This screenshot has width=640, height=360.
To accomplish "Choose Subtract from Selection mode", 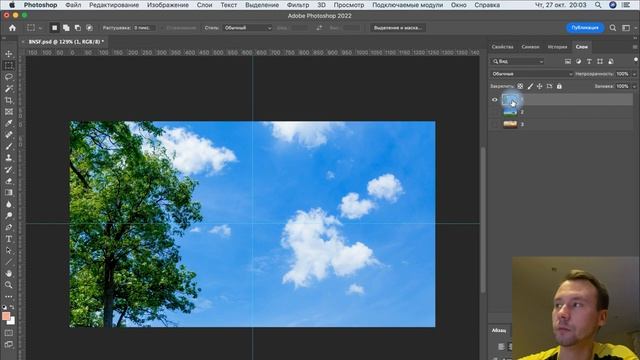I will point(78,28).
